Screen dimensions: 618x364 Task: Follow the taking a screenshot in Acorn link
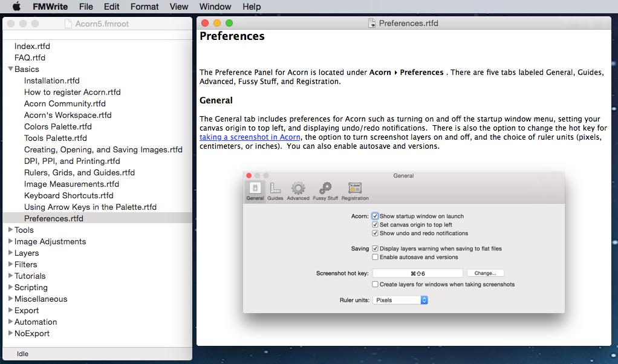pos(250,137)
